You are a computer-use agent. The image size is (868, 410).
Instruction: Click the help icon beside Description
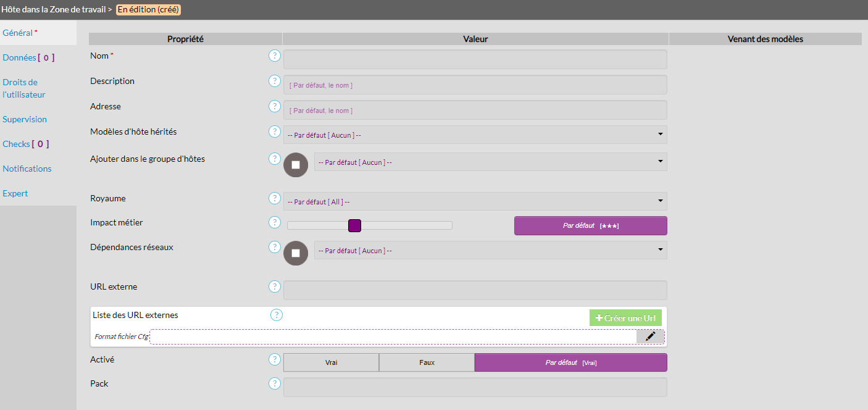click(275, 82)
